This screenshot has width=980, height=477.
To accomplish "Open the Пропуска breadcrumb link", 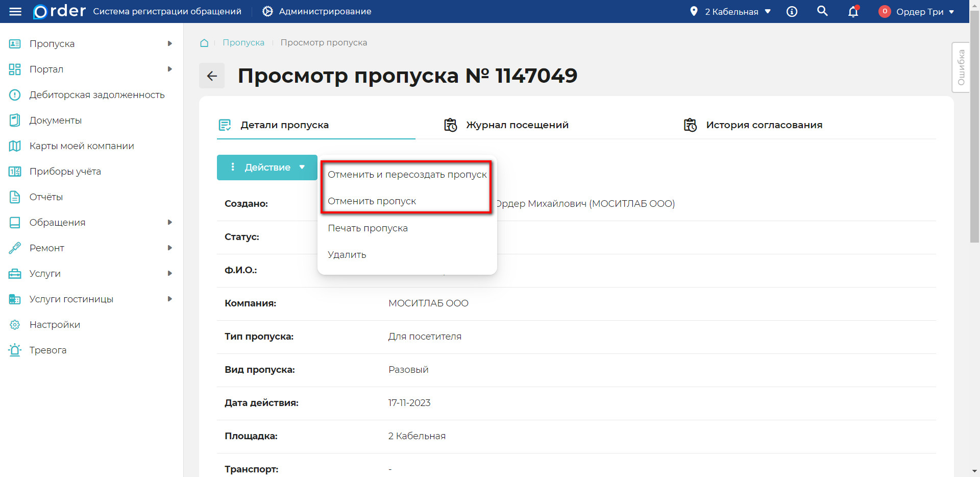I will [243, 42].
